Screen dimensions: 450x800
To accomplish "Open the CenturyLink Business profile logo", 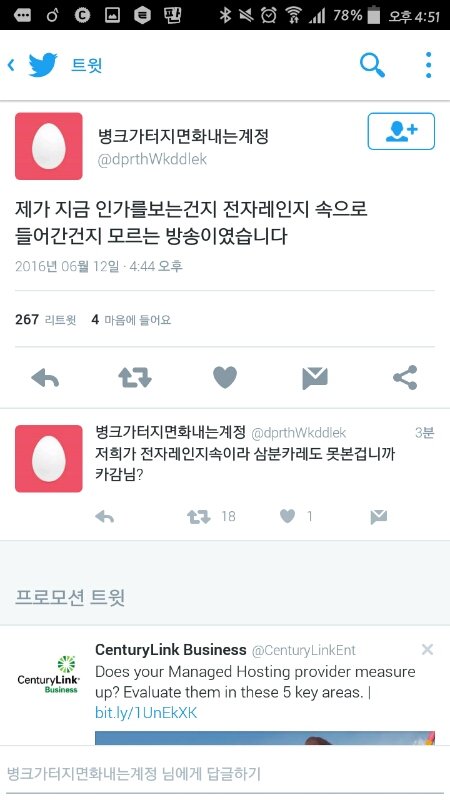I will coord(47,674).
